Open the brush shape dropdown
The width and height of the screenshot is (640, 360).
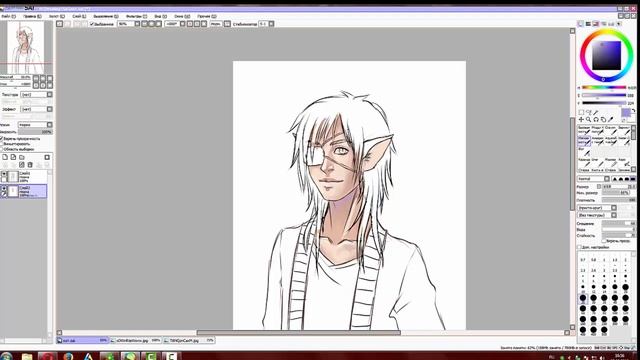coord(597,208)
